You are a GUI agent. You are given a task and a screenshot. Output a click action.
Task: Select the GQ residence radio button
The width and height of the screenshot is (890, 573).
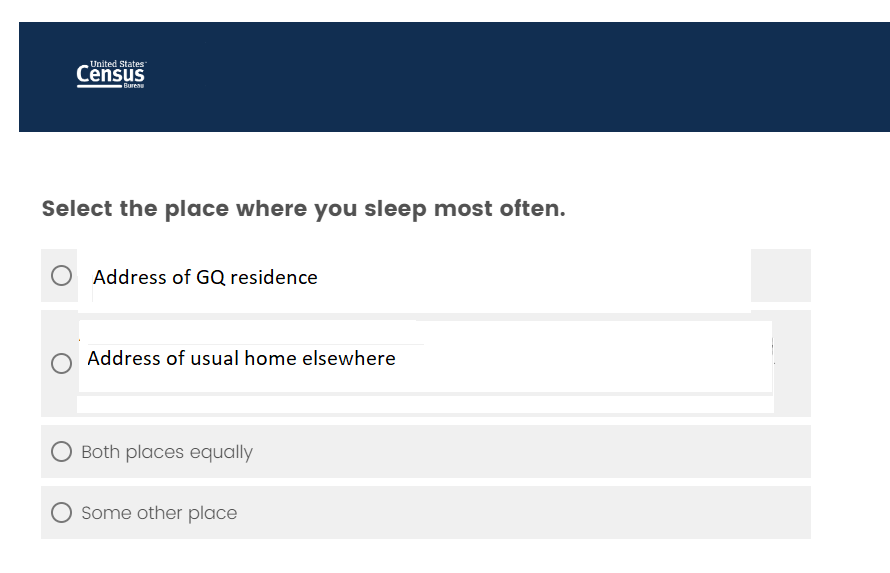pos(62,275)
